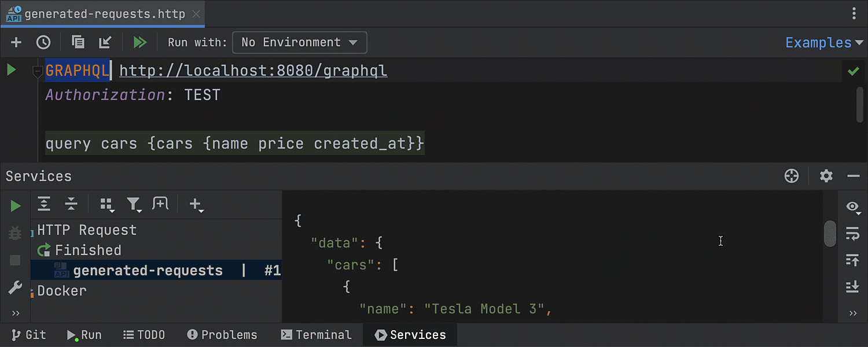Expand the Examples dropdown
This screenshot has width=868, height=347.
823,42
